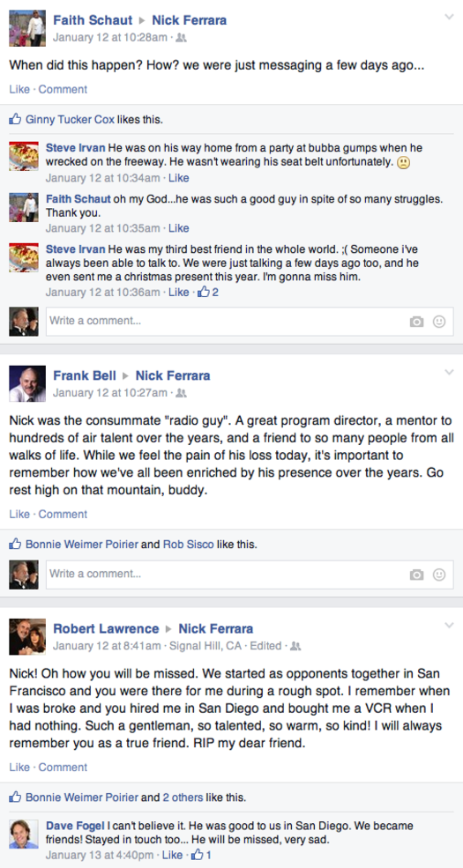The width and height of the screenshot is (463, 868).
Task: Open emoji picker in Faith Schaut post comment box
Action: pyautogui.click(x=439, y=322)
